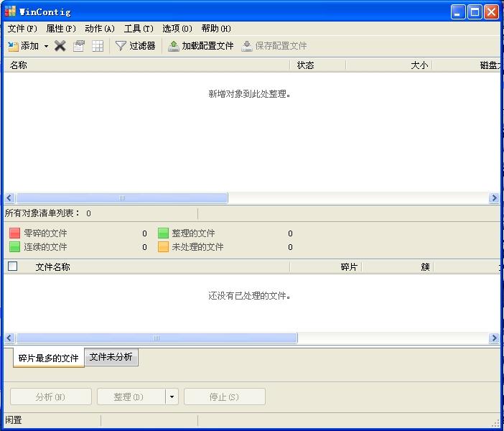Click the grid cluster view icon
The width and height of the screenshot is (504, 431).
pyautogui.click(x=98, y=46)
